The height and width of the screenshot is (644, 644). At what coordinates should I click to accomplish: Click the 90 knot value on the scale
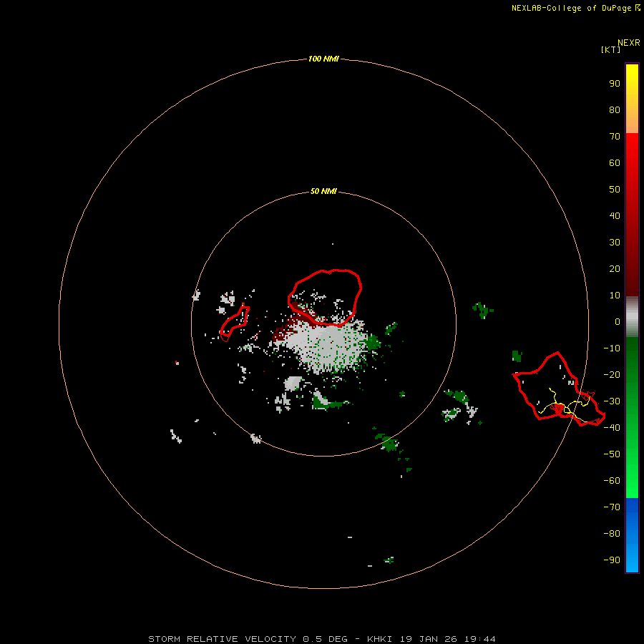click(615, 84)
